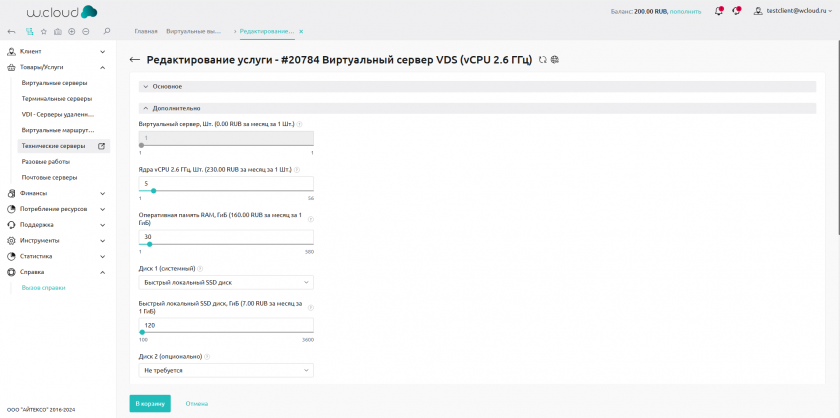The height and width of the screenshot is (418, 840).
Task: Click the RAM slider handle
Action: pos(149,243)
